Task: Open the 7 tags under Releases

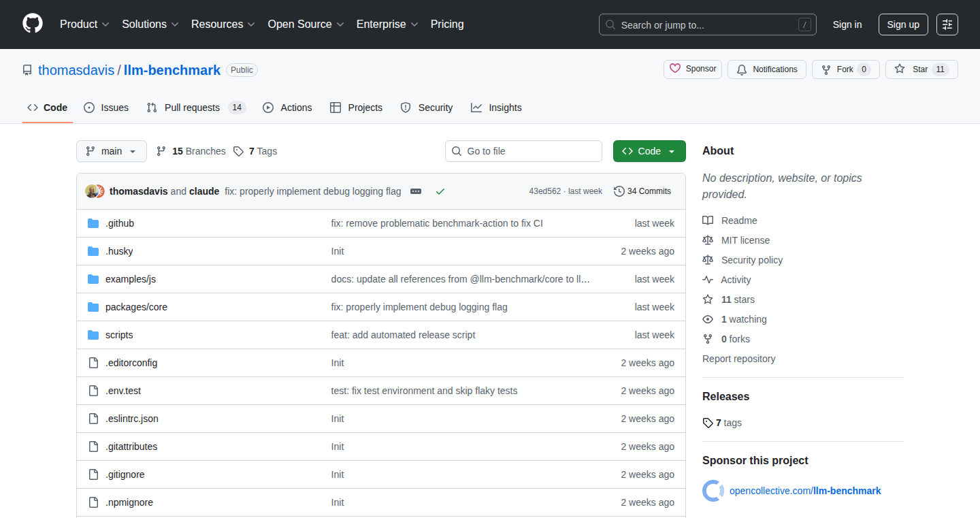Action: pos(722,423)
